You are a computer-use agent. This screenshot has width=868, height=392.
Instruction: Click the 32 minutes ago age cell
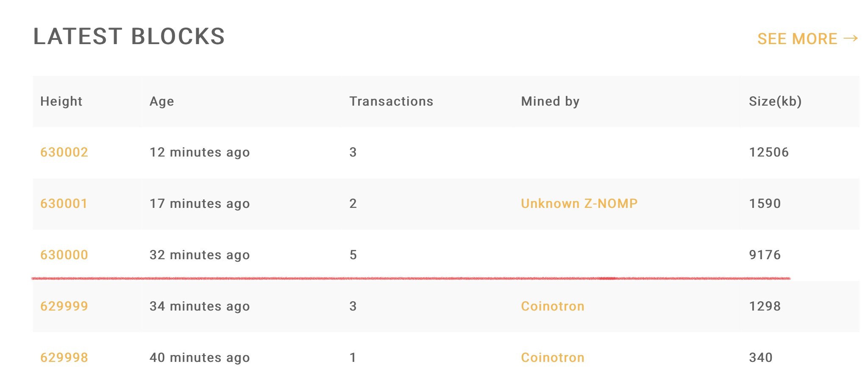point(200,255)
